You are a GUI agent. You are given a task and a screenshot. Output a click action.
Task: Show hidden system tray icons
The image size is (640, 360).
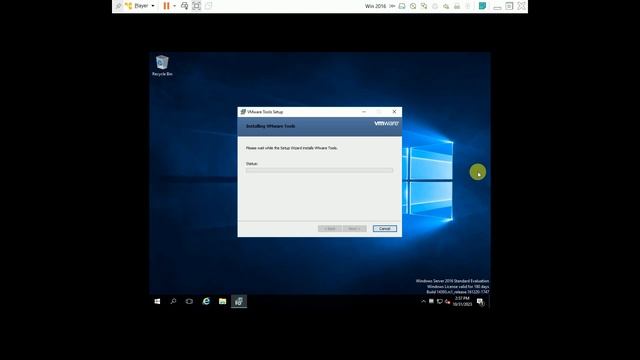423,302
